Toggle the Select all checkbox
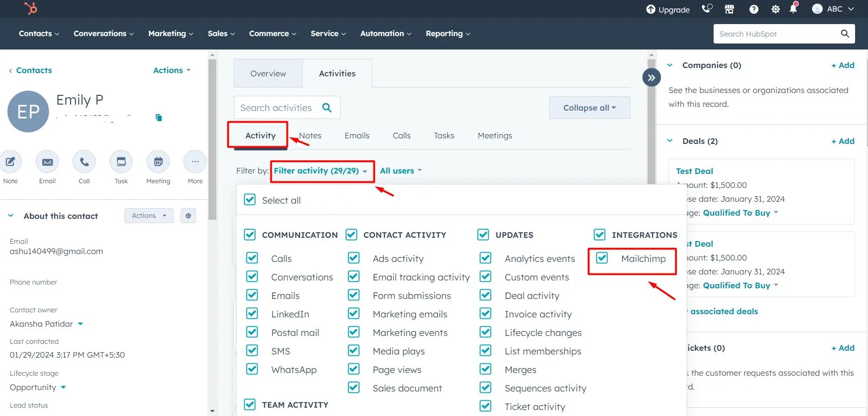 coord(250,199)
